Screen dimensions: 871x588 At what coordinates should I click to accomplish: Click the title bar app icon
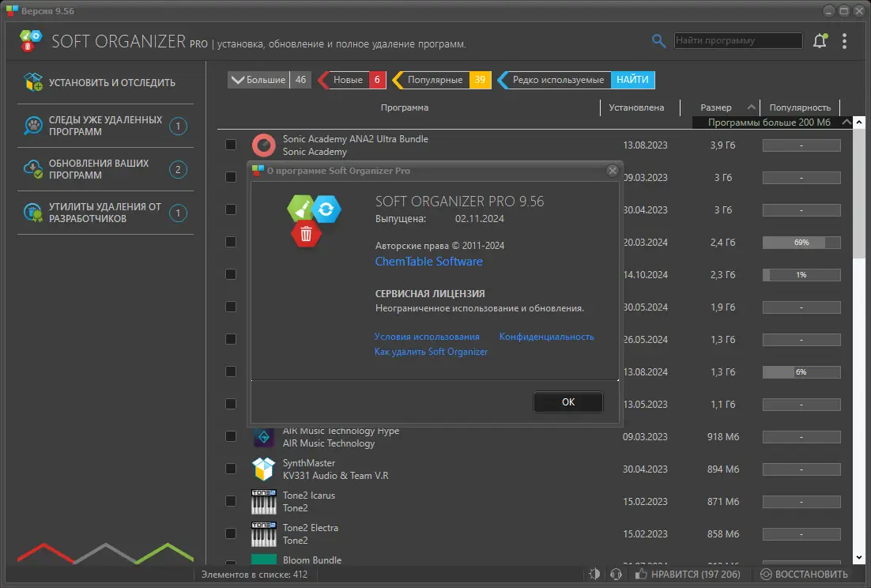12,10
